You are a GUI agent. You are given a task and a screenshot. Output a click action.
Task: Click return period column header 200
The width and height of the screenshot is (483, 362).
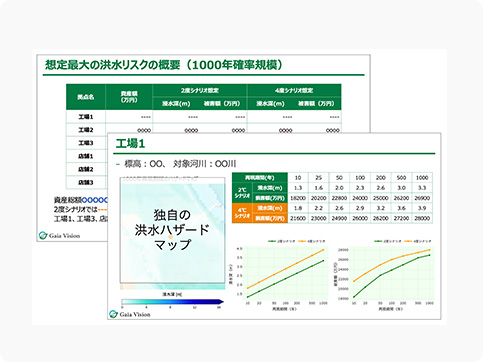click(381, 178)
